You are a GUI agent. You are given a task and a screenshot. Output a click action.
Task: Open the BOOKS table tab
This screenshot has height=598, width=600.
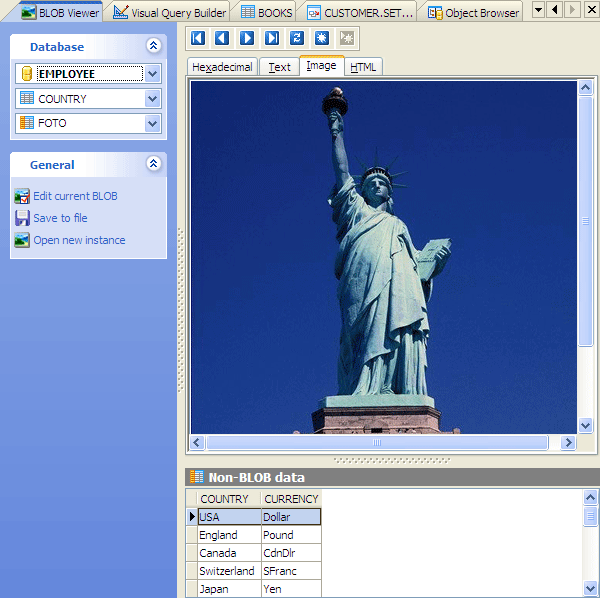(267, 13)
